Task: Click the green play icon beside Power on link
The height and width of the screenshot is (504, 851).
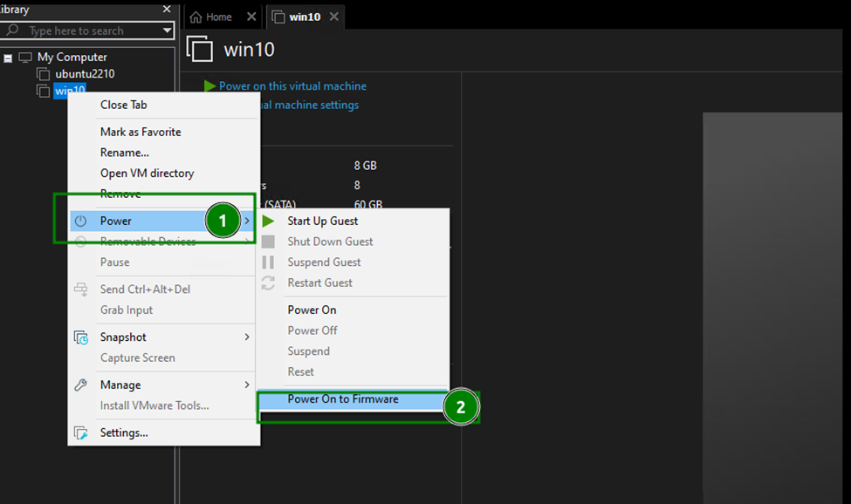Action: (209, 85)
